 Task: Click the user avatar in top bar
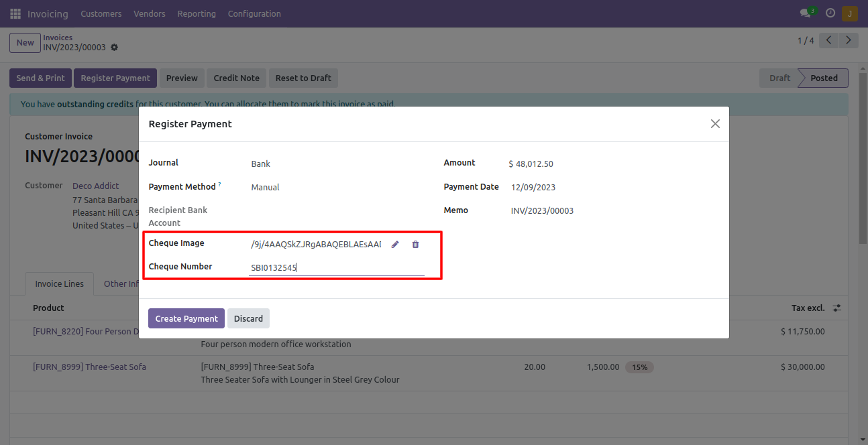(850, 13)
